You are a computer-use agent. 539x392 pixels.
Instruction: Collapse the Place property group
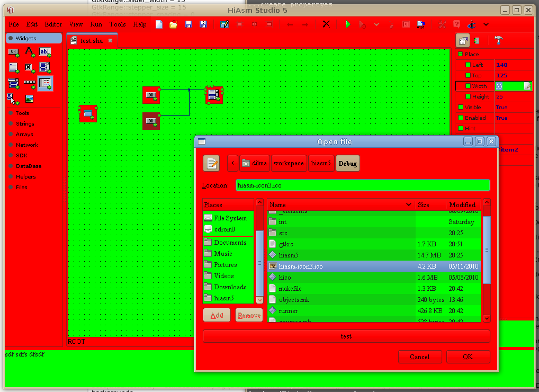coord(461,54)
